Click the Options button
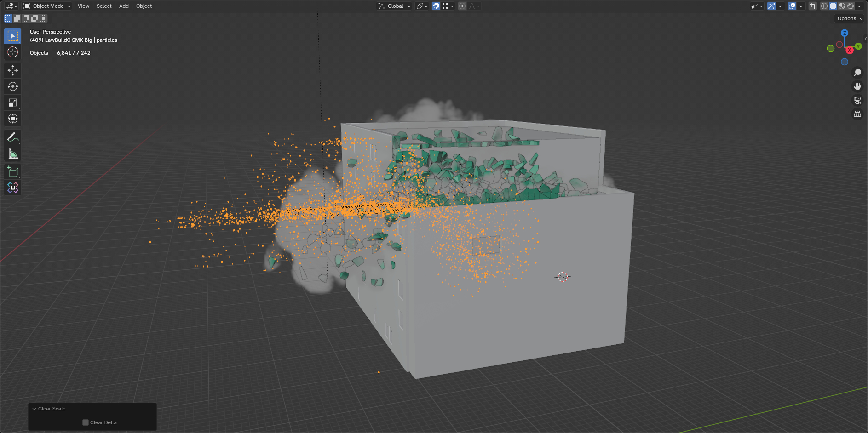Screen dimensions: 868x433 pyautogui.click(x=850, y=18)
